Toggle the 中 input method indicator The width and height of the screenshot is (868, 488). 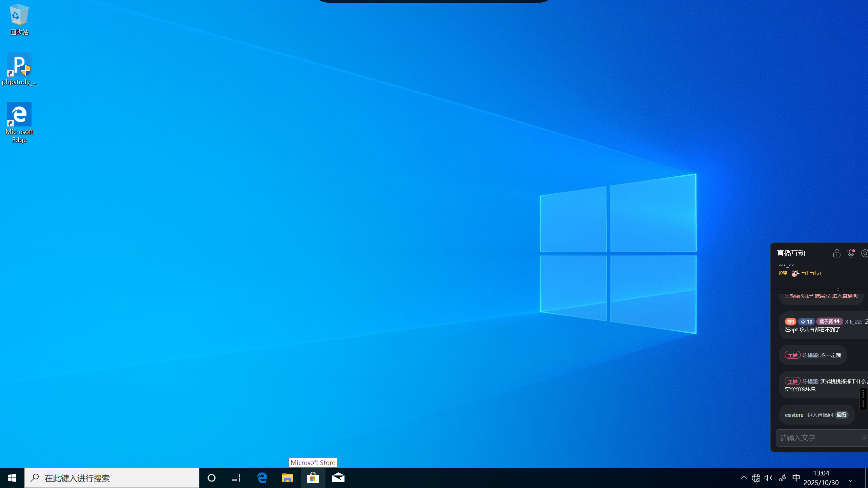point(796,478)
